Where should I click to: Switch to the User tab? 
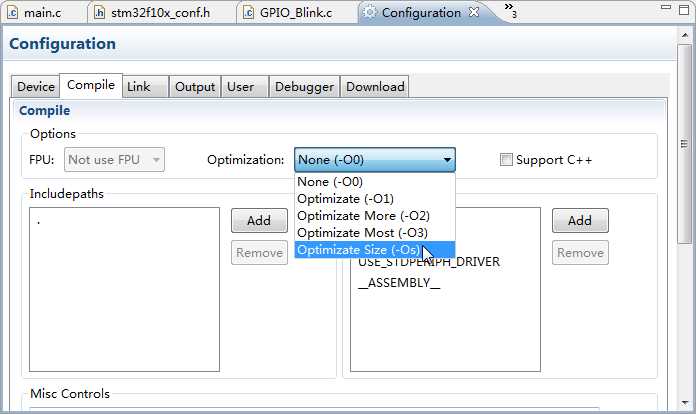[244, 87]
